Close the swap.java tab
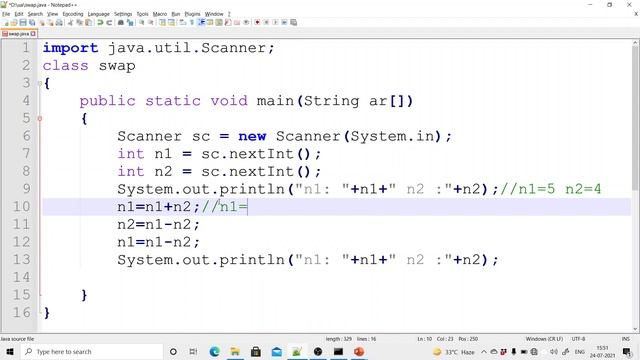This screenshot has height=360, width=640. click(x=33, y=34)
